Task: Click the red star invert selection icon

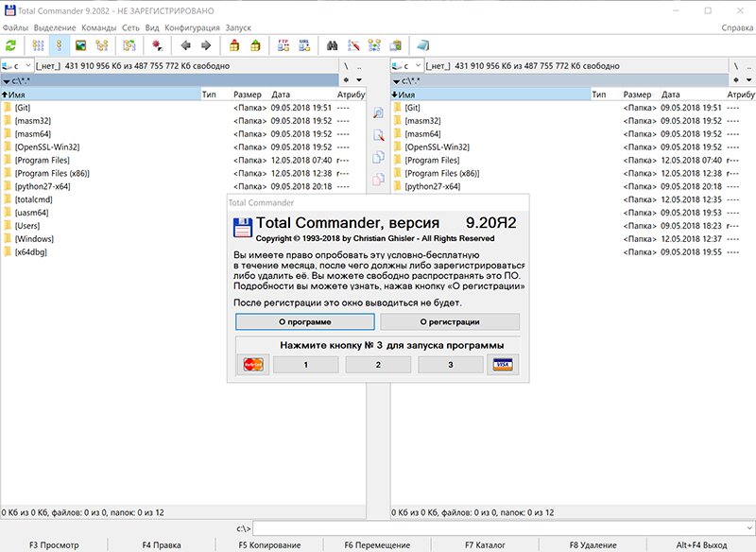Action: click(x=157, y=45)
